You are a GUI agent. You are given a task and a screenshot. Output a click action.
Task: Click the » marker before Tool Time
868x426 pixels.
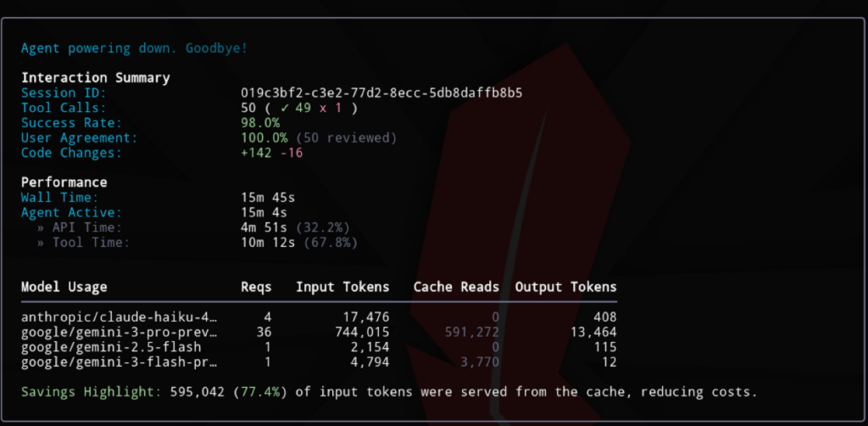point(41,243)
